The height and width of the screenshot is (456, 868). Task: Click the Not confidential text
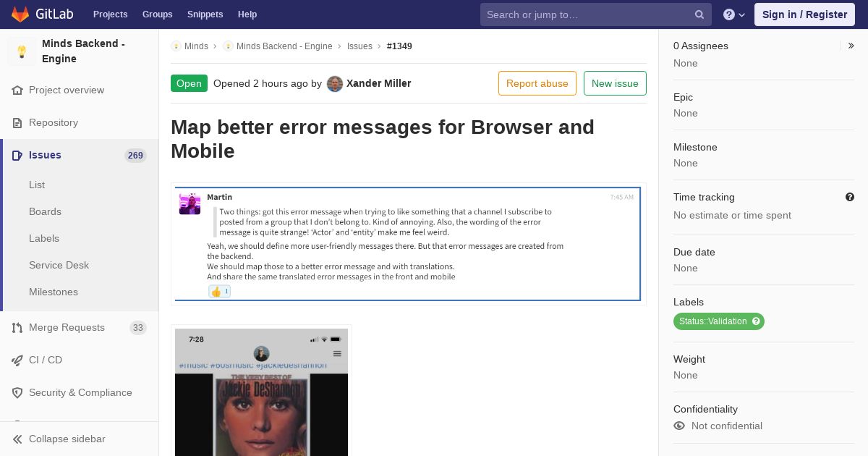click(x=727, y=426)
